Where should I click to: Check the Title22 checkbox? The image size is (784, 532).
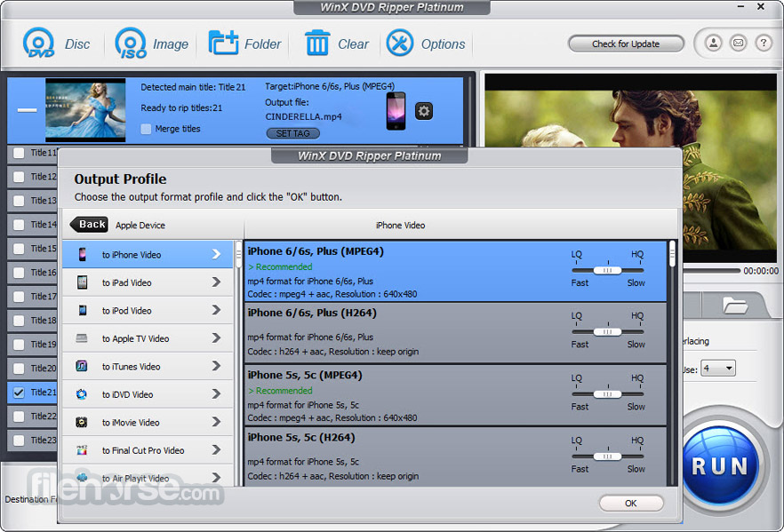click(x=19, y=417)
